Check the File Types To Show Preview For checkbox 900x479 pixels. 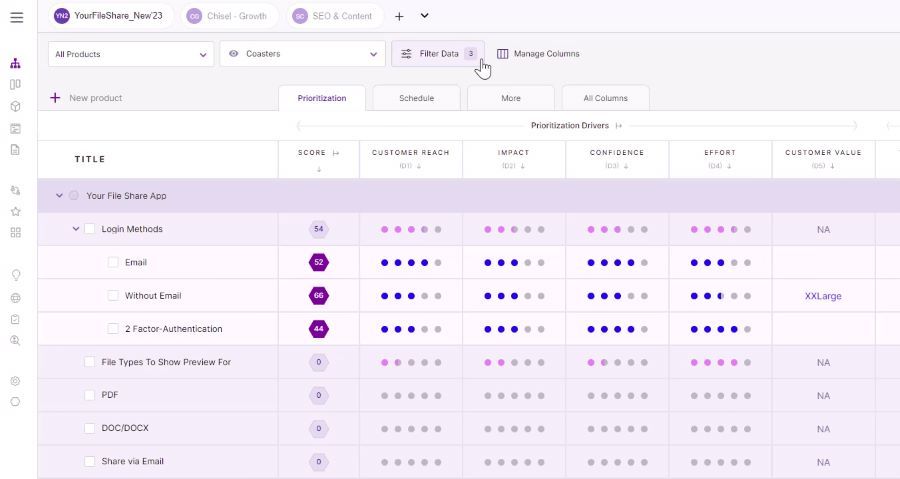pyautogui.click(x=90, y=362)
